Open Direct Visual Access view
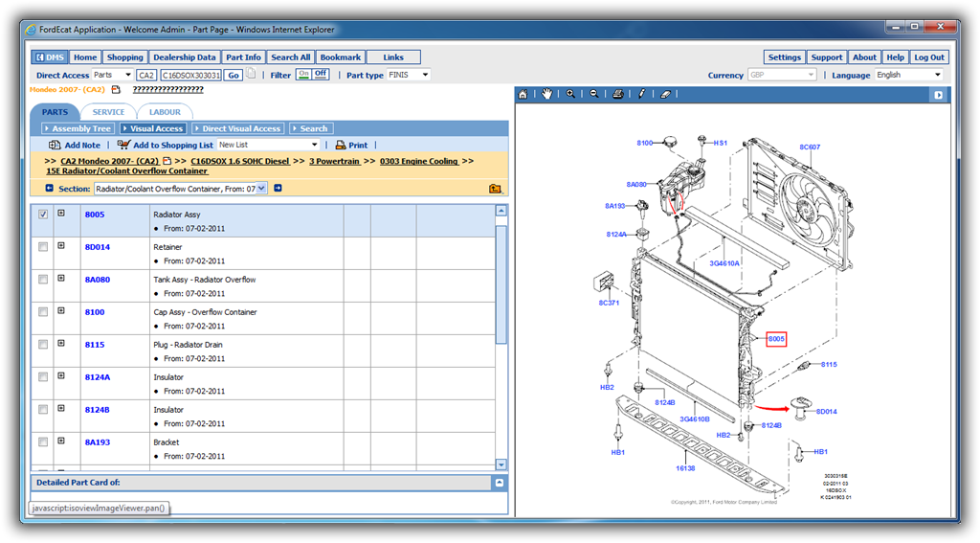The height and width of the screenshot is (543, 980). [237, 128]
